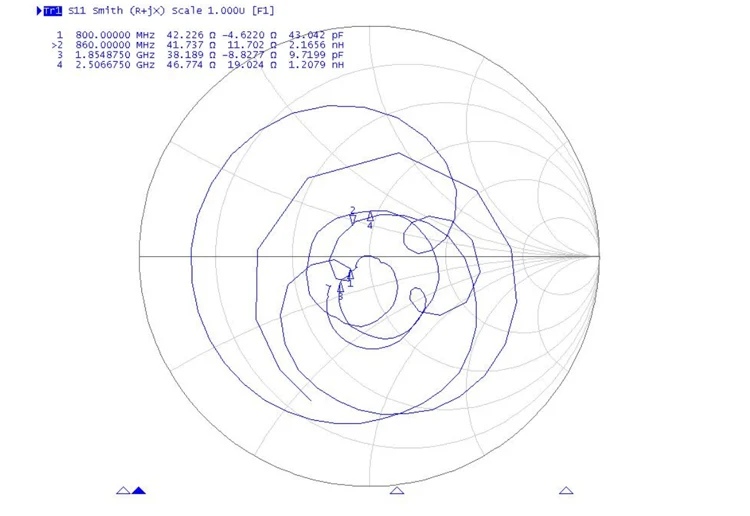
Task: Click marker 2 resistance value 41.737 Ω
Action: (x=191, y=45)
